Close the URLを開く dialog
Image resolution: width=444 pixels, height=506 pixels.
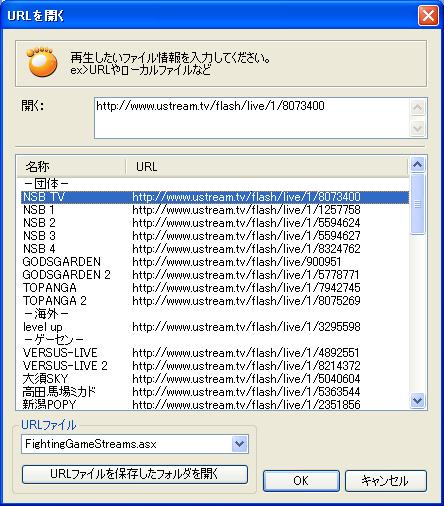point(428,15)
